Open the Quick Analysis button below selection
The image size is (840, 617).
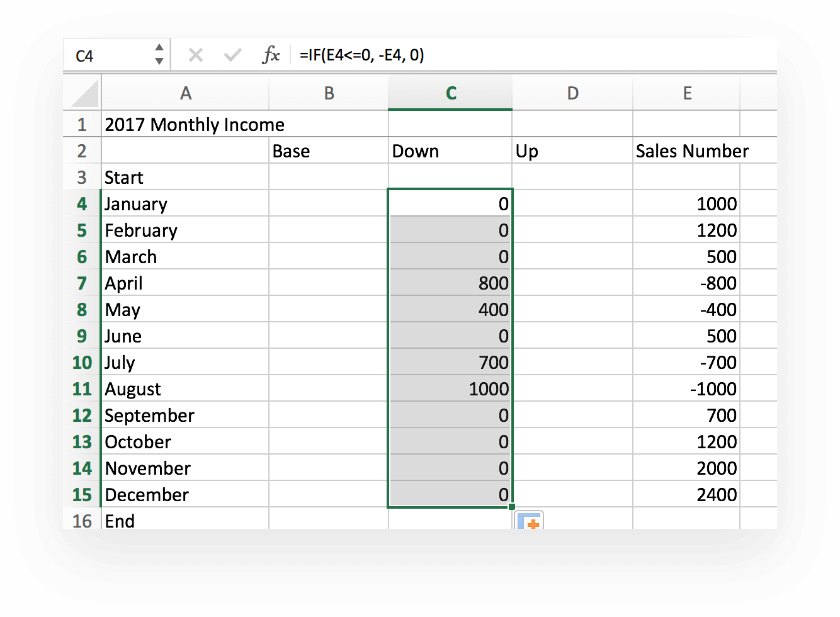point(530,521)
